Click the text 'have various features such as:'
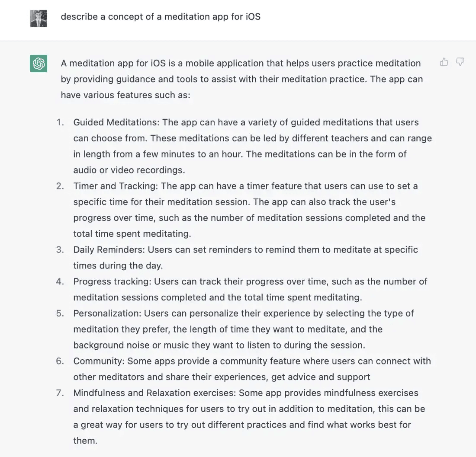 (125, 95)
